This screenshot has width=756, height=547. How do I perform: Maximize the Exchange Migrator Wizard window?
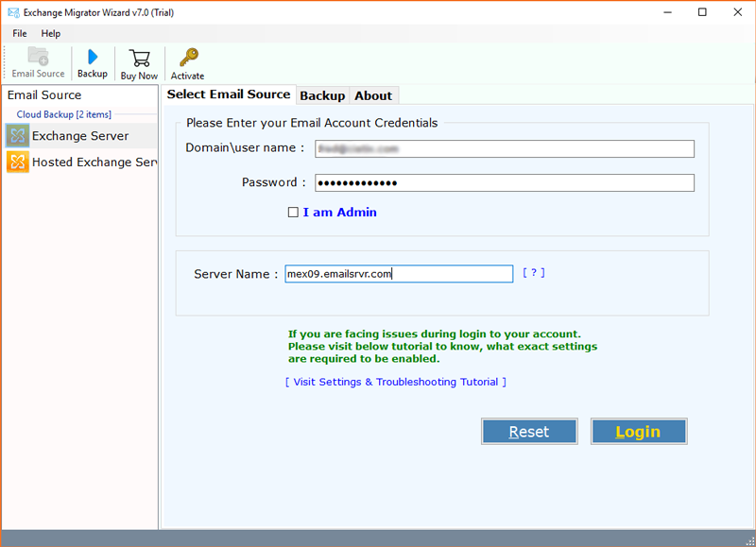(702, 12)
